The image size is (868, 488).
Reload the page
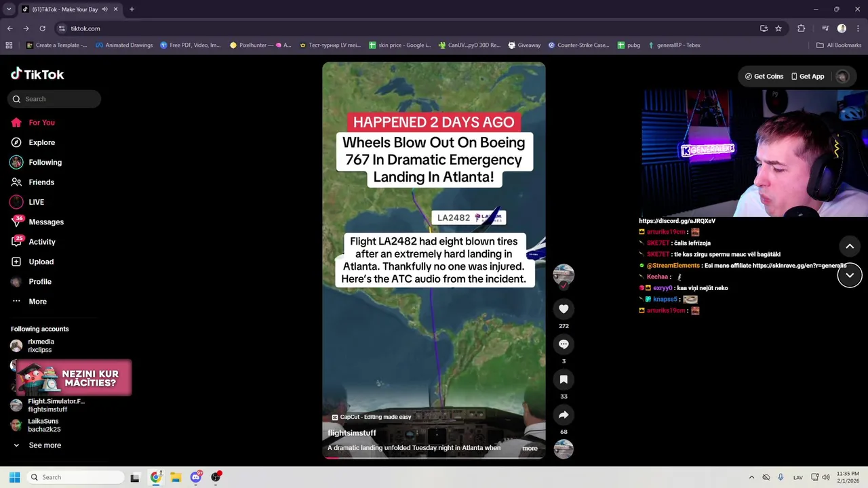(x=42, y=28)
